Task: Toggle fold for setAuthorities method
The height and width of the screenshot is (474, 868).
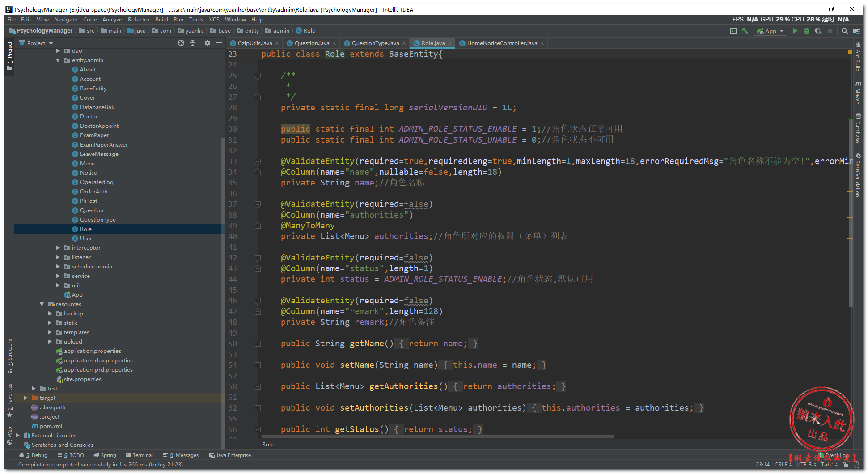Action: [x=258, y=408]
